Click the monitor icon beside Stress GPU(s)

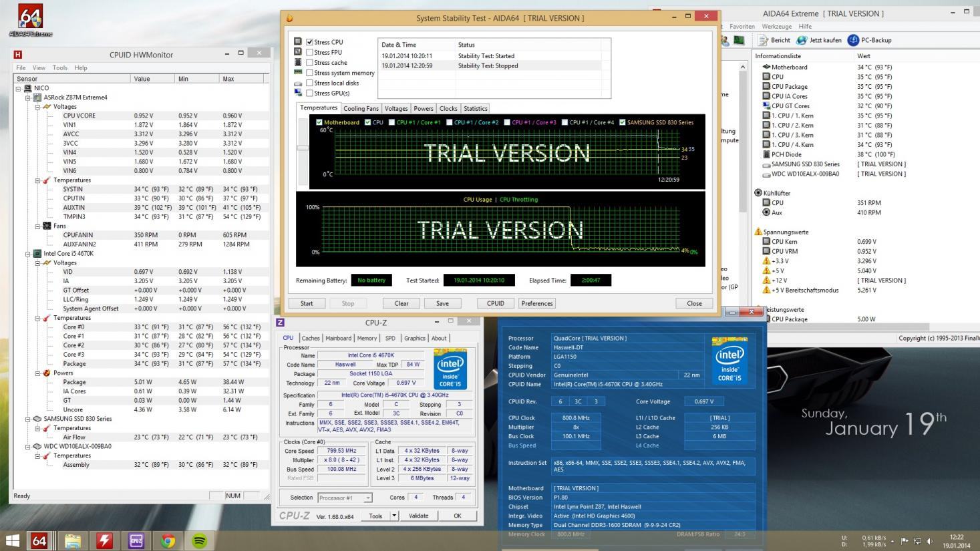pos(298,93)
